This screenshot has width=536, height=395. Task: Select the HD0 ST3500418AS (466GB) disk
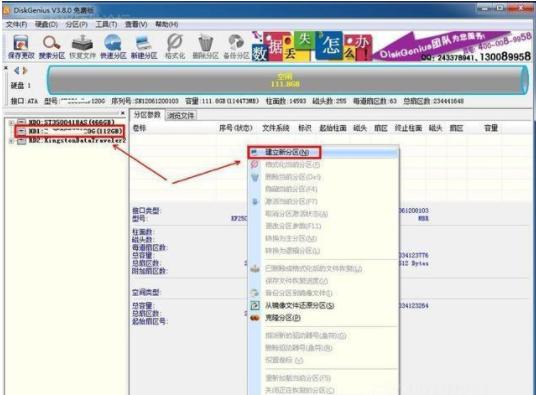[x=71, y=122]
